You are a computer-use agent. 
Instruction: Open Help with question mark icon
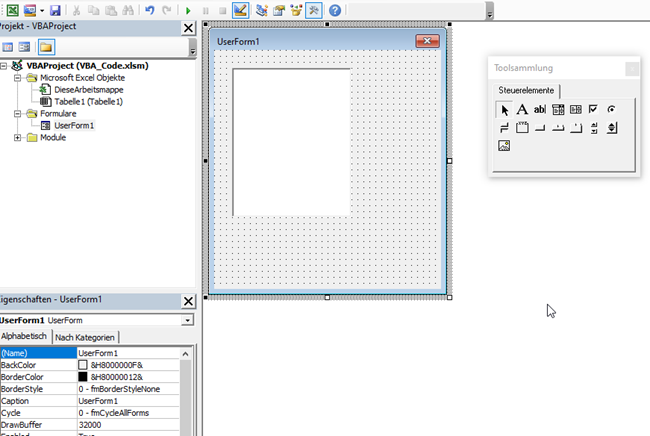point(335,10)
